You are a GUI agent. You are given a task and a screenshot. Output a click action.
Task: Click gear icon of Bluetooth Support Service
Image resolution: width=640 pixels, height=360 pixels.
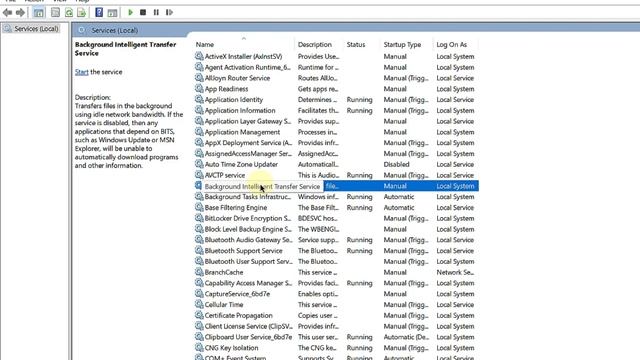click(199, 250)
